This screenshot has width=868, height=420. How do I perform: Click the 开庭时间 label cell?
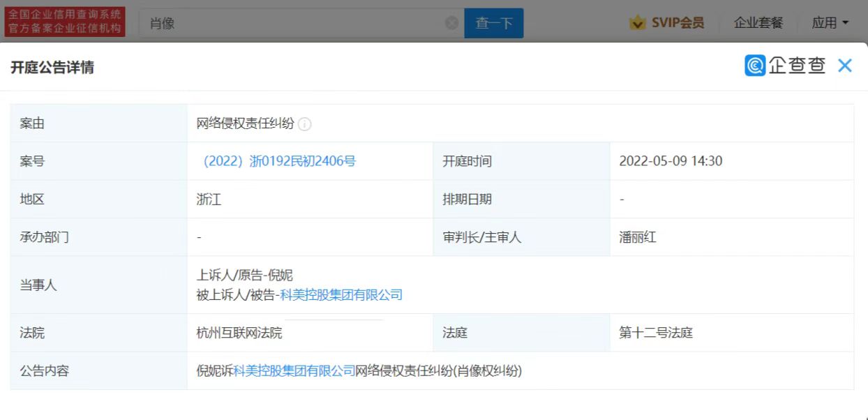click(x=521, y=161)
